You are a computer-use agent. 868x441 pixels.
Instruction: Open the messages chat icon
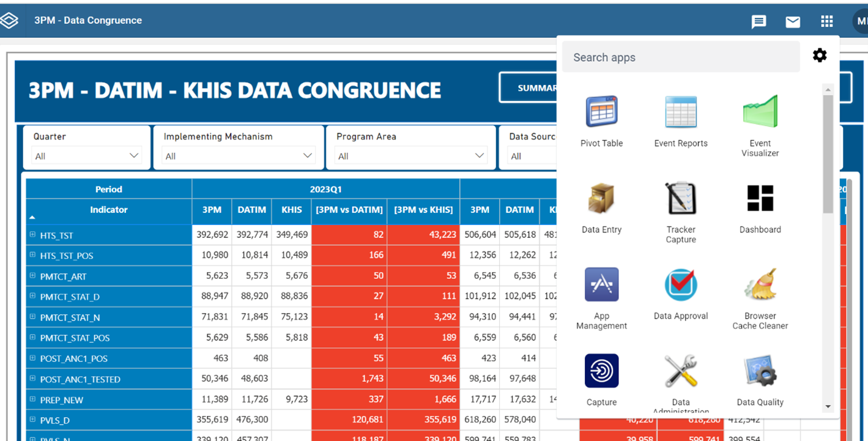(x=759, y=21)
